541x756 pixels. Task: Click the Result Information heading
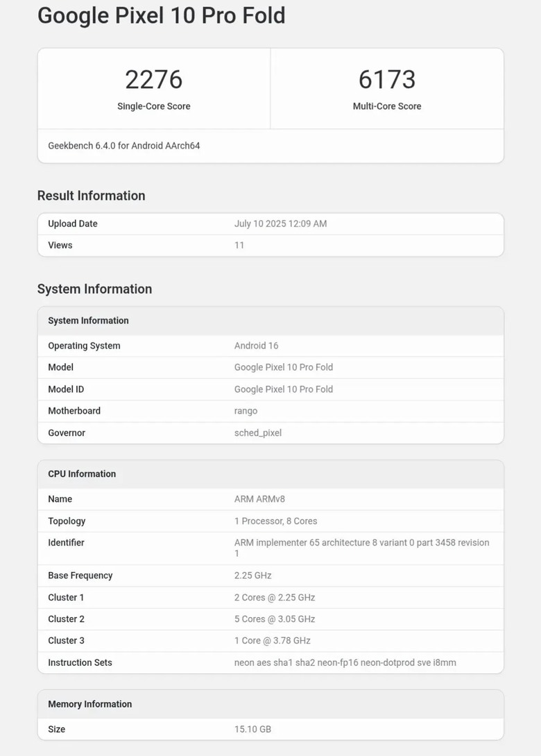coord(91,195)
